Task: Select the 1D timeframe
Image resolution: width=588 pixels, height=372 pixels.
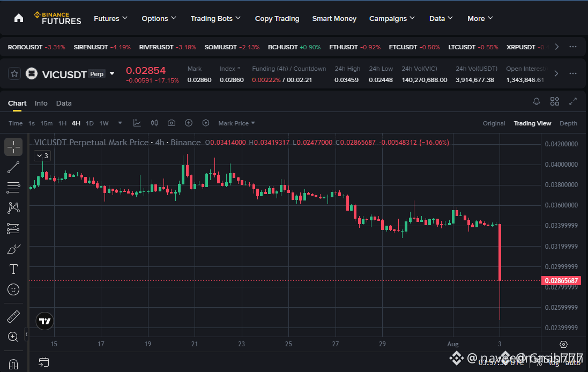Action: coord(90,123)
